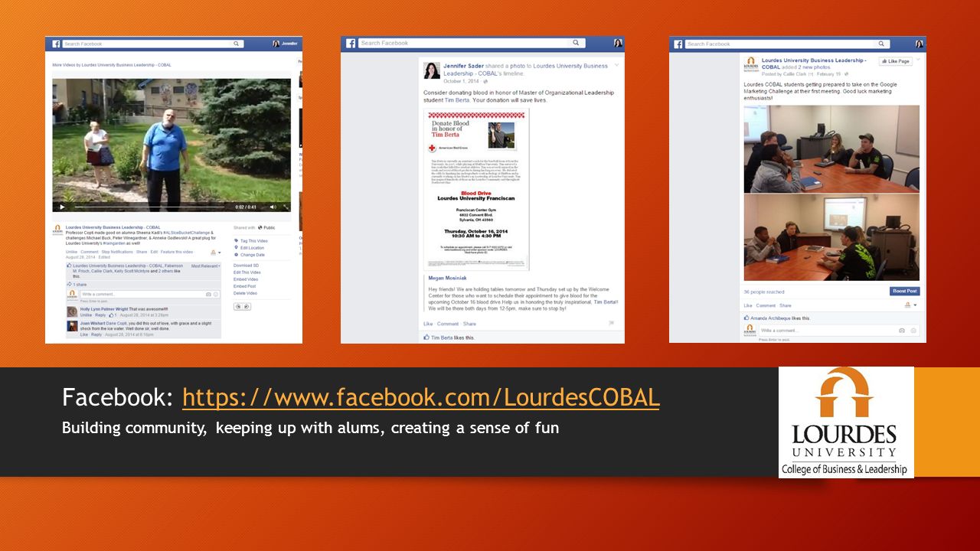Click the Search Facebook field in the left screenshot
The width and height of the screenshot is (980, 551).
point(152,44)
